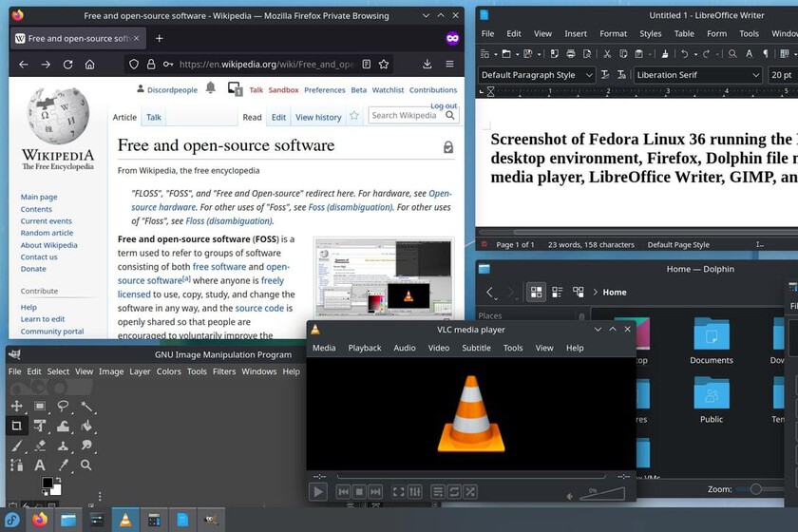The height and width of the screenshot is (532, 798).
Task: Select the Zoom magnifier tool in GIMP
Action: (x=86, y=465)
